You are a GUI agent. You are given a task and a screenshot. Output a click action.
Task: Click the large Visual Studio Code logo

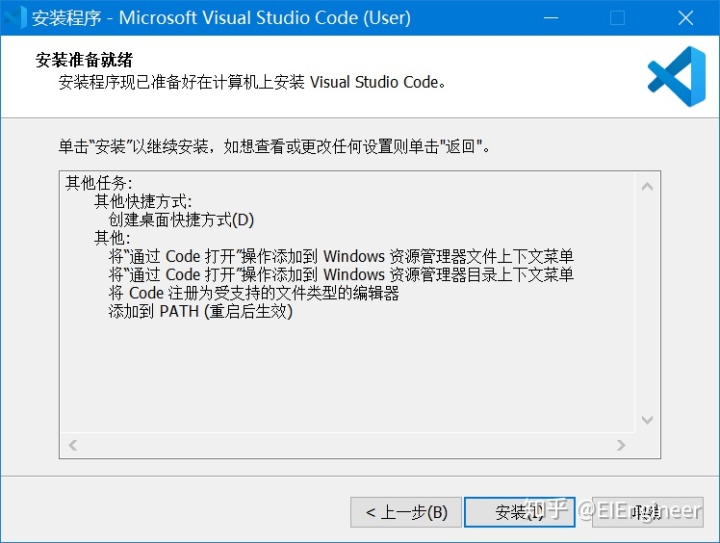pos(677,76)
